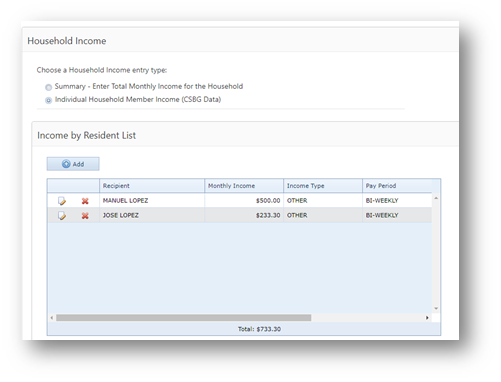This screenshot has height=382, width=501.
Task: Select Summary total monthly income option
Action: pos(49,87)
